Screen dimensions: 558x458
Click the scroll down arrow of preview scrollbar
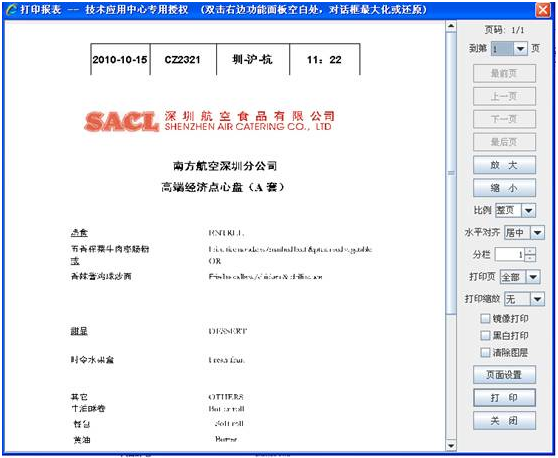click(x=451, y=445)
